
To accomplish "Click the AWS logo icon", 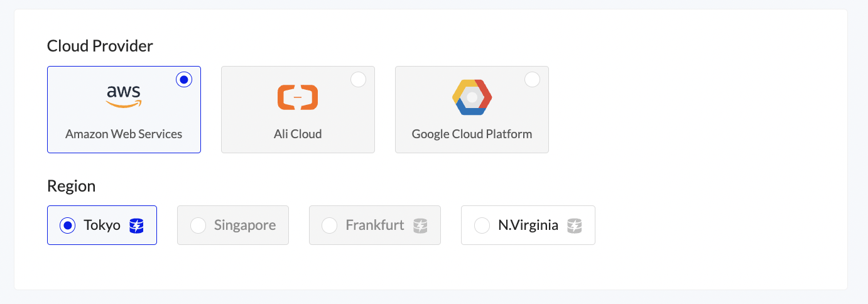I will click(124, 96).
